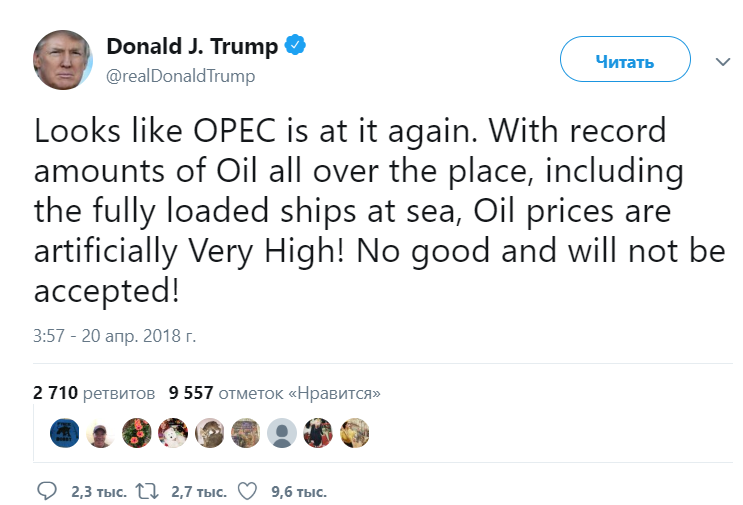
Task: Click the reply speech bubble icon
Action: 47,491
